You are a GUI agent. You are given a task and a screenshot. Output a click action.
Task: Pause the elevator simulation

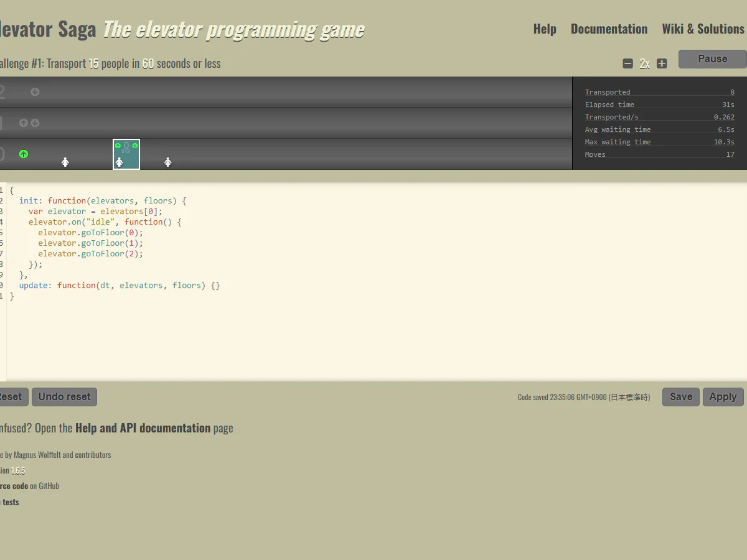pos(713,59)
